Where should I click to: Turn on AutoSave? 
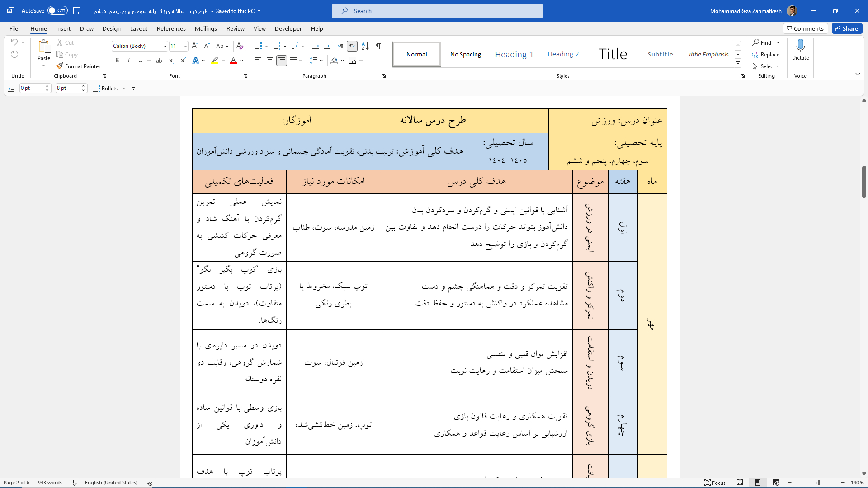[x=57, y=10]
